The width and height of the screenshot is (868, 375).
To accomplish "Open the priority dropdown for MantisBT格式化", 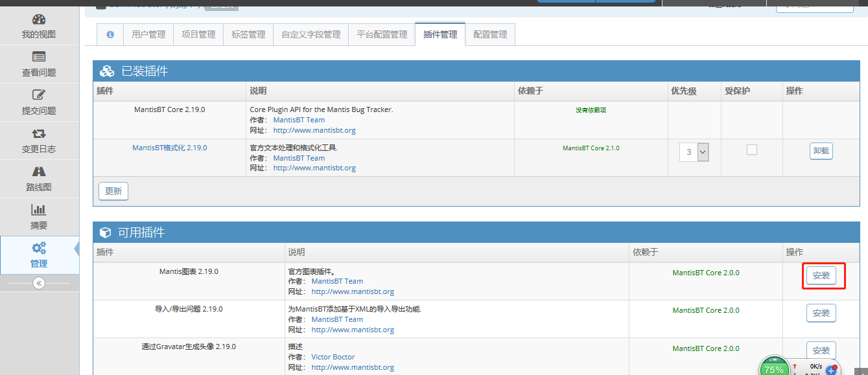I will coord(694,152).
